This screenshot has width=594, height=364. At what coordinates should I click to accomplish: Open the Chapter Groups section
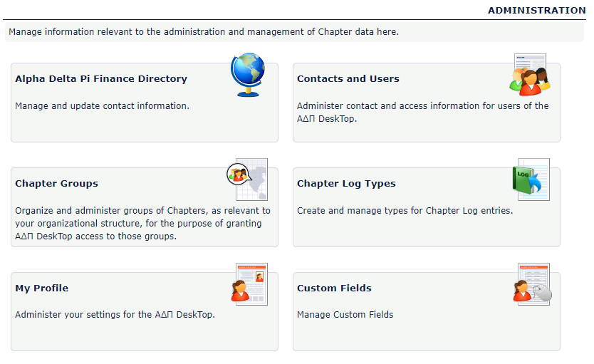pos(56,184)
